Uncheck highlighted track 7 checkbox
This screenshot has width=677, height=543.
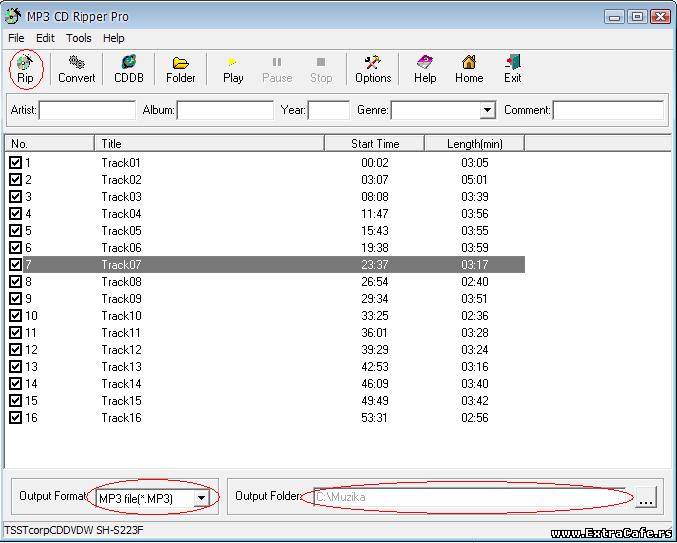[15, 265]
